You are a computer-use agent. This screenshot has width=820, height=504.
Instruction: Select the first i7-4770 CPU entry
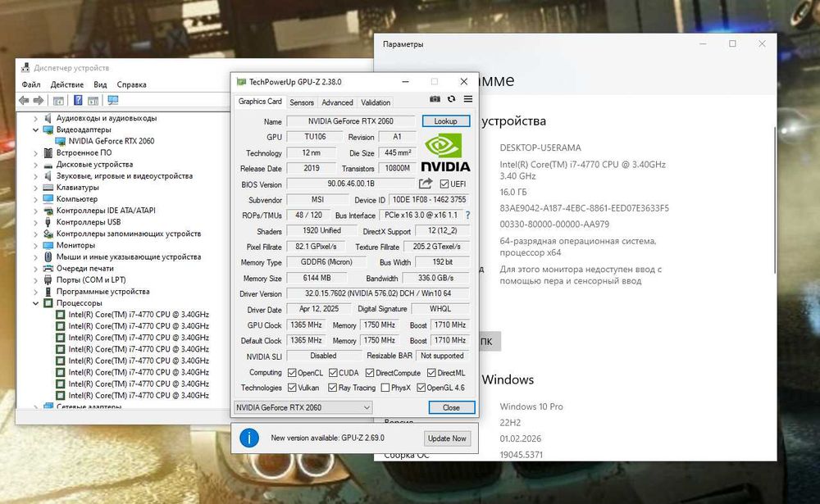pos(139,315)
